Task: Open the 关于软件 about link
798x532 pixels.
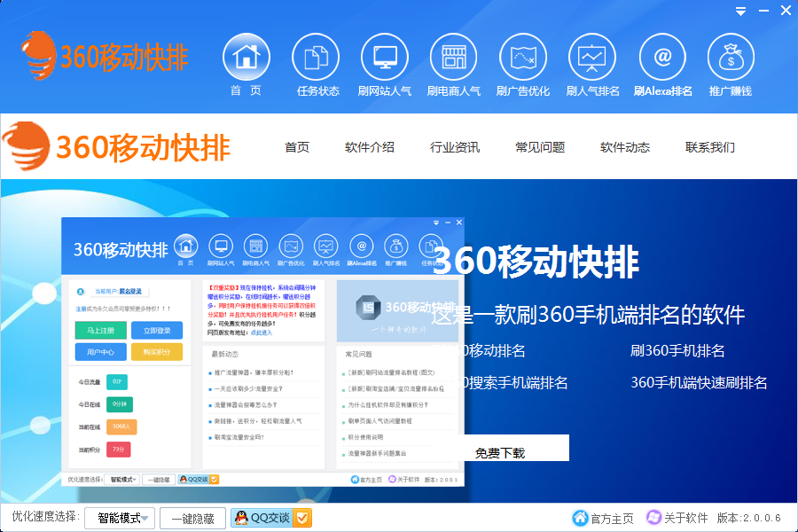Action: coord(677,518)
